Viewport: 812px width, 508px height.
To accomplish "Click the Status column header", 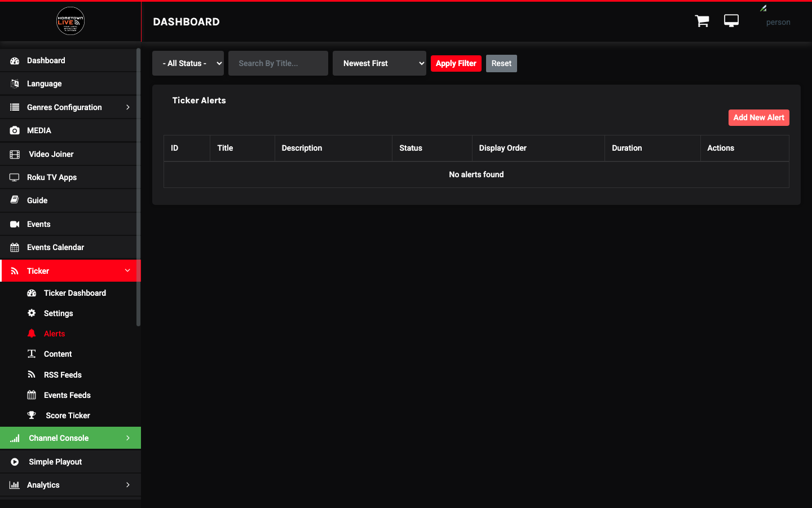I will tap(432, 148).
